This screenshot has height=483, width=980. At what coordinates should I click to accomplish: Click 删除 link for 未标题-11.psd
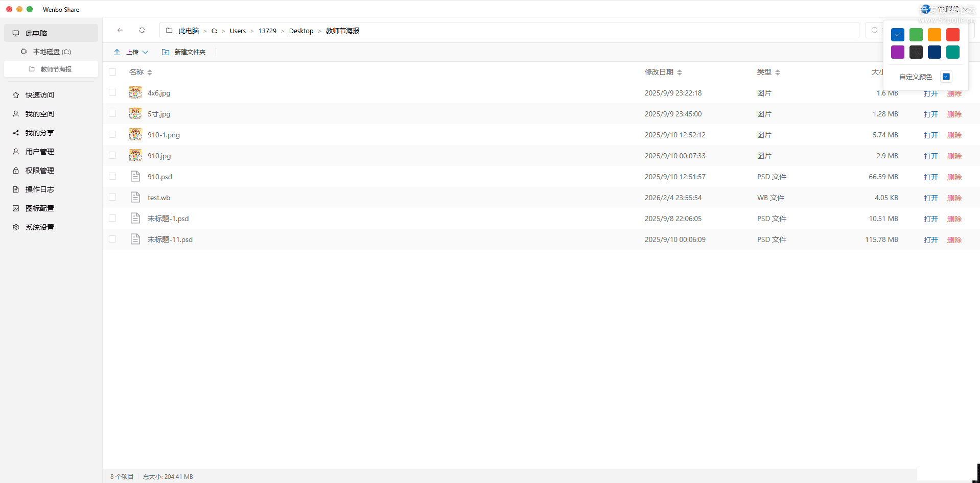pos(954,240)
